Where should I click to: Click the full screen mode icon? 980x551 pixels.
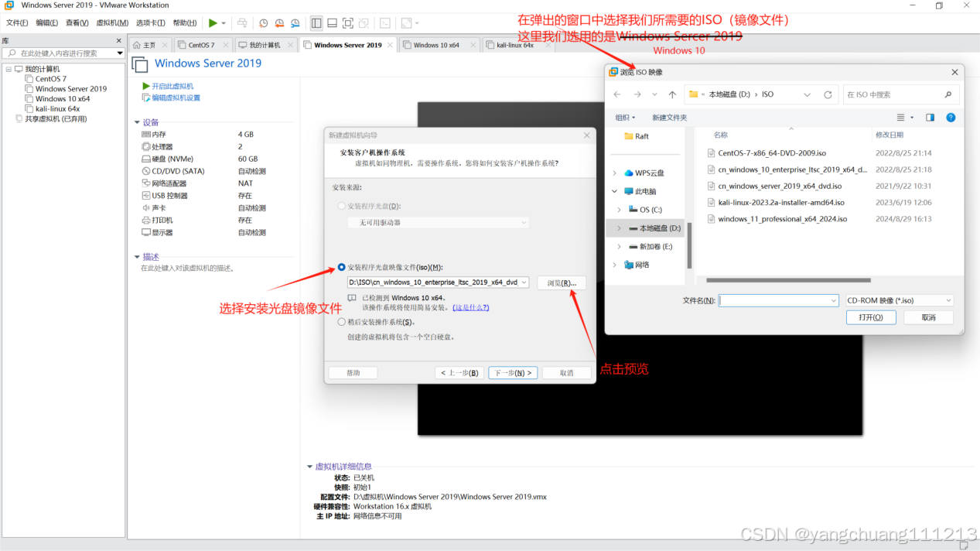(347, 23)
